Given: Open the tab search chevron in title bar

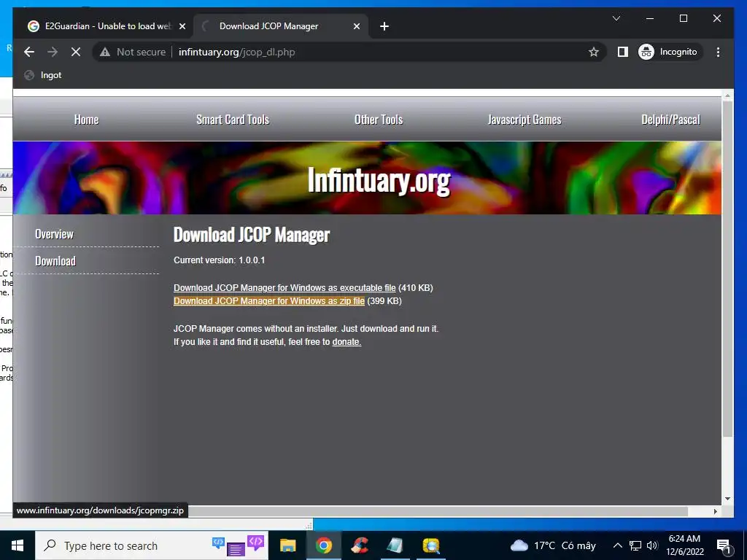Looking at the screenshot, I should 616,18.
